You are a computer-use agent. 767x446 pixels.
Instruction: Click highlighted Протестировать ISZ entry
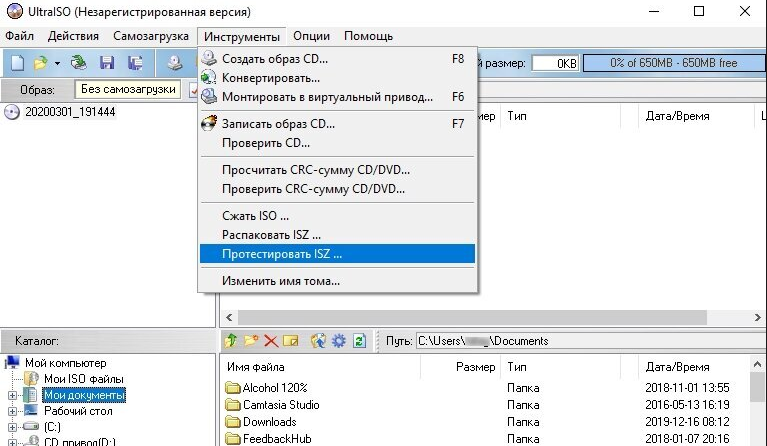coord(337,254)
